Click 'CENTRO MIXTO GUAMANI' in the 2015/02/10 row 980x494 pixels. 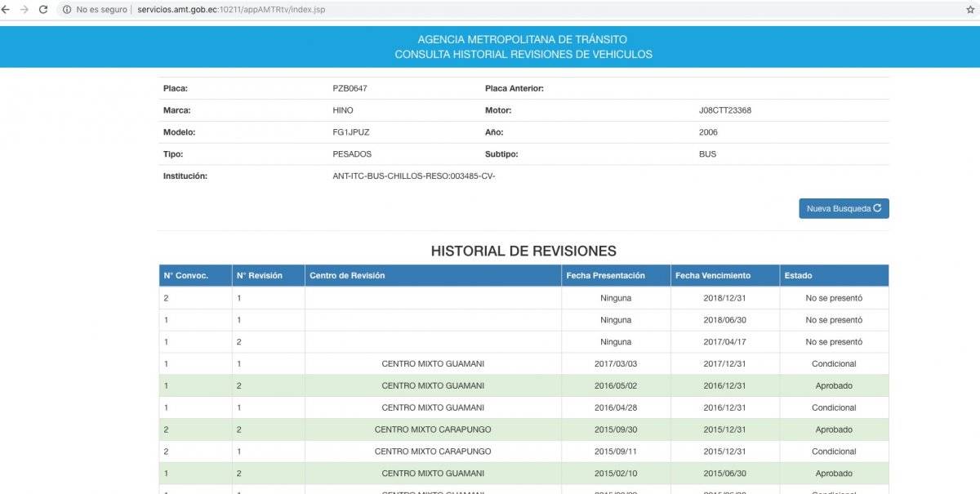click(433, 474)
